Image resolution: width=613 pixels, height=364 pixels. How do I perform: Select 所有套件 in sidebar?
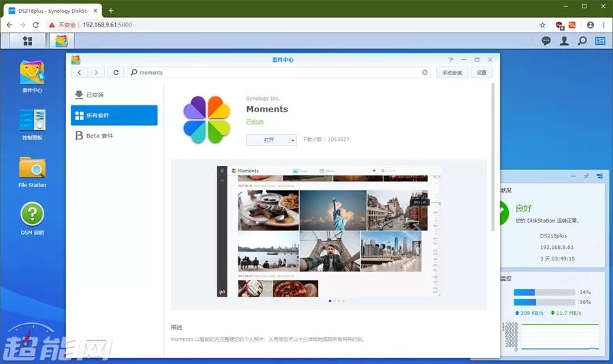click(114, 115)
